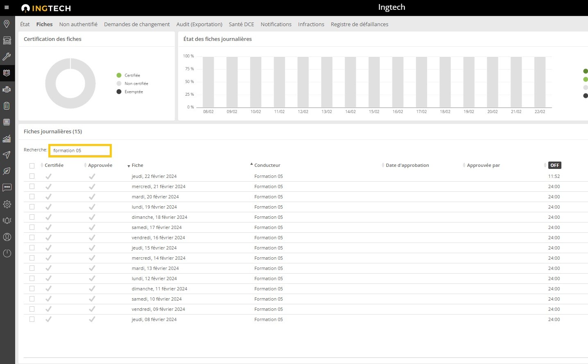Open the Santé DCE tab
The width and height of the screenshot is (588, 364).
pos(241,24)
